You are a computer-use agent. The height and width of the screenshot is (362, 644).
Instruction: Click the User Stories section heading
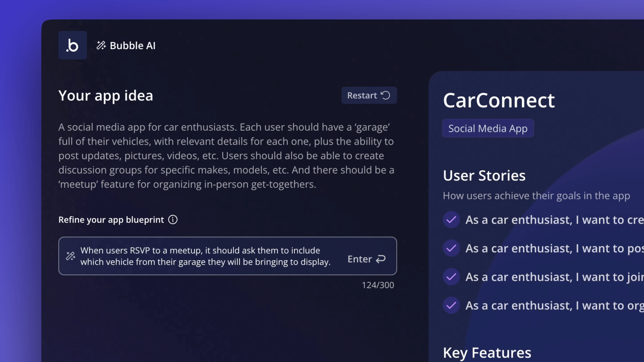(x=484, y=175)
